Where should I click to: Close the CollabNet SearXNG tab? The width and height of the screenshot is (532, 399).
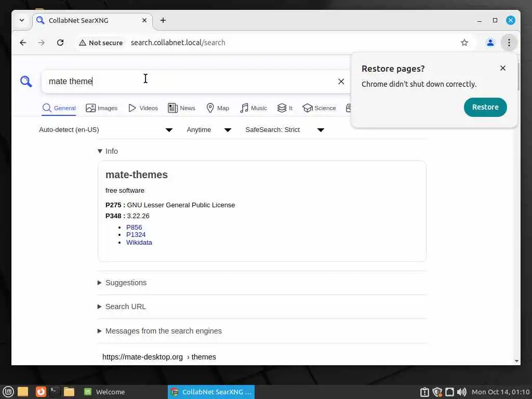[144, 20]
